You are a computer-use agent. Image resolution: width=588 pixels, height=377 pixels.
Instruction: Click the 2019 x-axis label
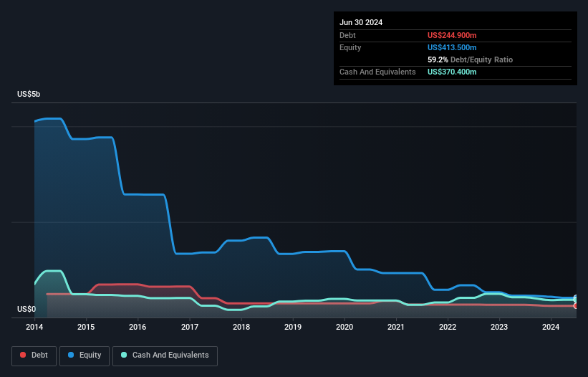click(293, 327)
